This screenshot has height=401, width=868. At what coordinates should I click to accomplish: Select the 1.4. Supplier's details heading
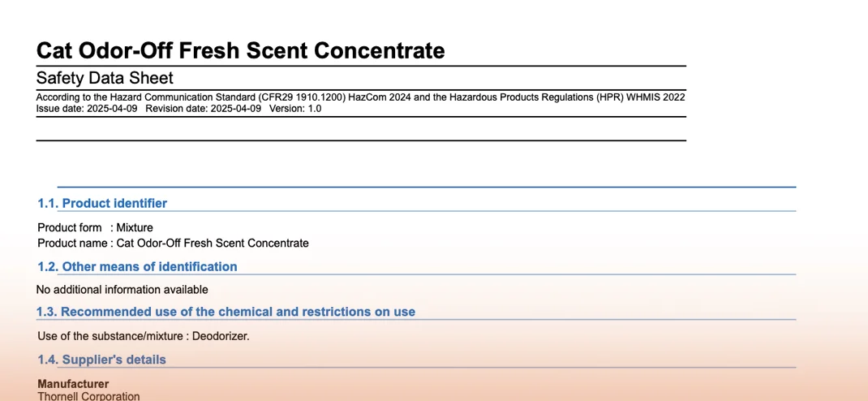(101, 360)
